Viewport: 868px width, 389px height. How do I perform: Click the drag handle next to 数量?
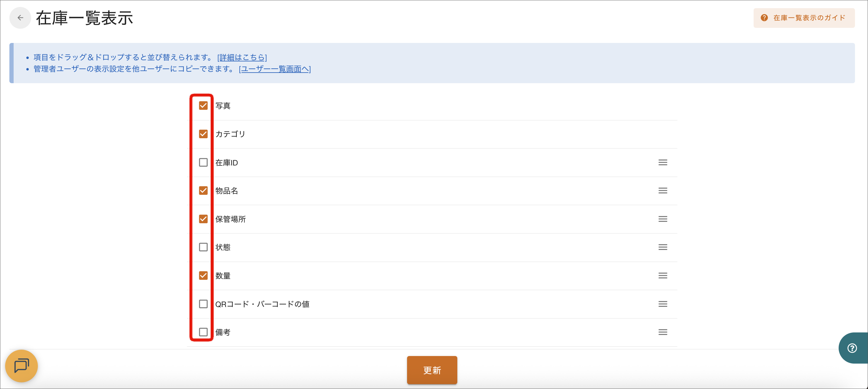tap(662, 276)
